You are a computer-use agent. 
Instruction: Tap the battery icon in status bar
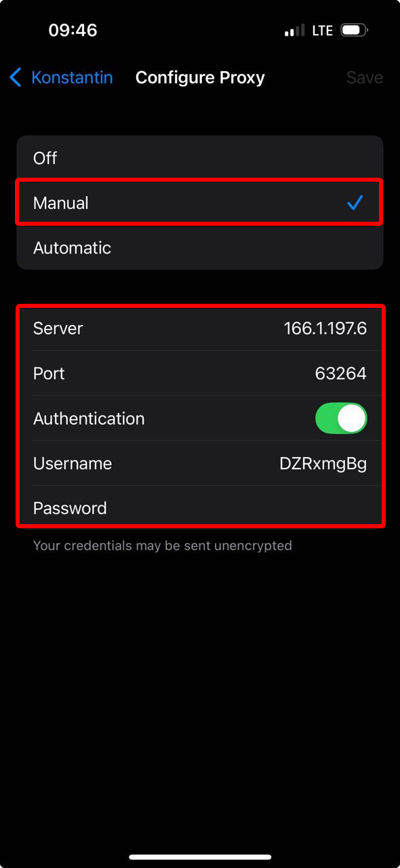355,31
